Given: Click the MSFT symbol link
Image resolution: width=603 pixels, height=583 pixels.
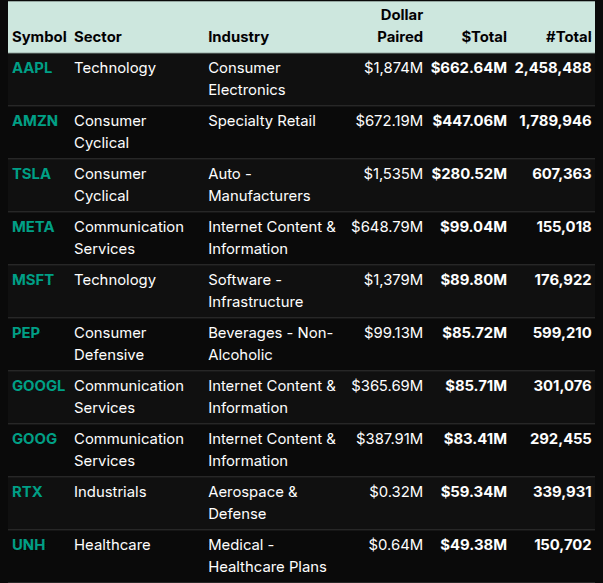Looking at the screenshot, I should [x=33, y=280].
